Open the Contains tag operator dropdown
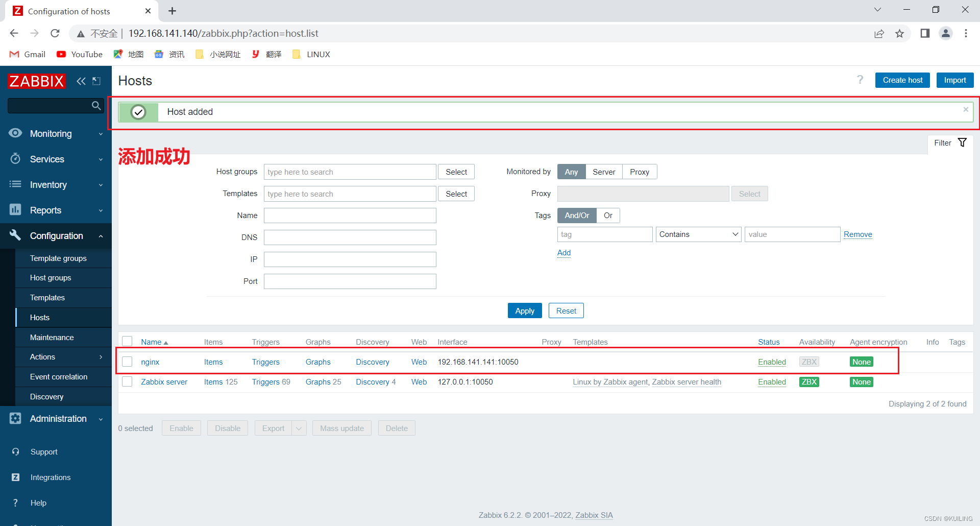The image size is (980, 526). (698, 234)
